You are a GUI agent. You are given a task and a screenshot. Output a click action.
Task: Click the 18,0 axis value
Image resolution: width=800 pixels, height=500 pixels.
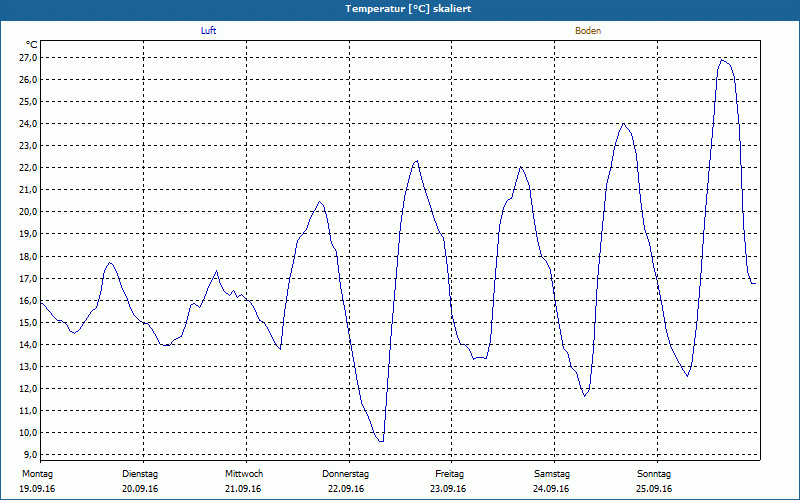(28, 257)
